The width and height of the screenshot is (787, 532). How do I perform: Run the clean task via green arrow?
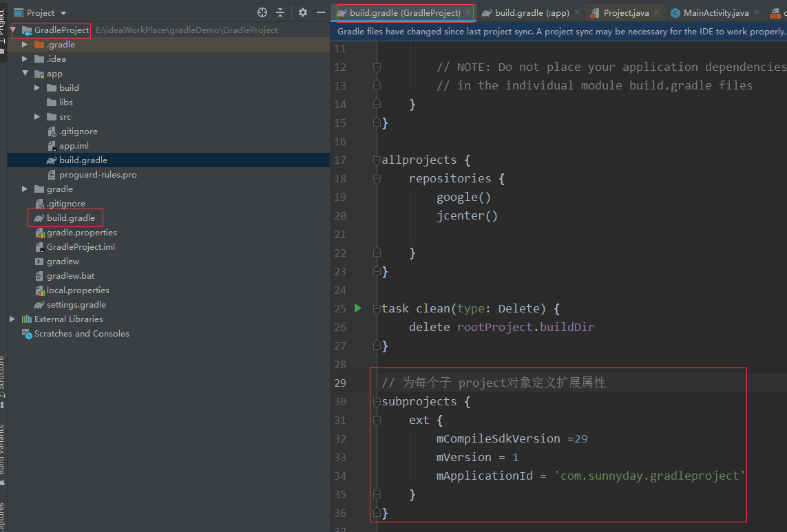(x=358, y=308)
